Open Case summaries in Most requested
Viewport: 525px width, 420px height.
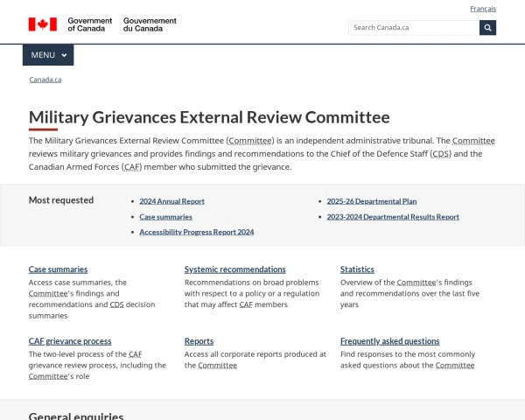tap(165, 216)
